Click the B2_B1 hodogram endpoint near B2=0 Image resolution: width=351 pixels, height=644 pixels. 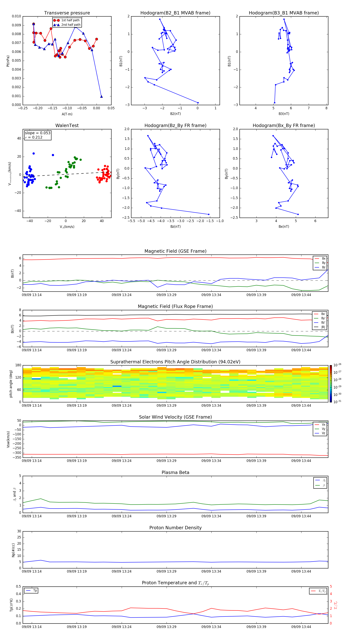198,103
